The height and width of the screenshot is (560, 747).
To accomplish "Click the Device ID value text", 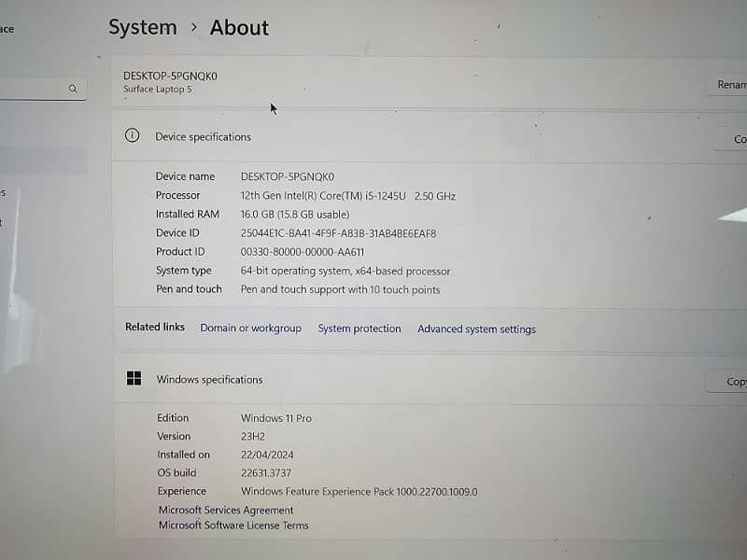I will tap(338, 233).
